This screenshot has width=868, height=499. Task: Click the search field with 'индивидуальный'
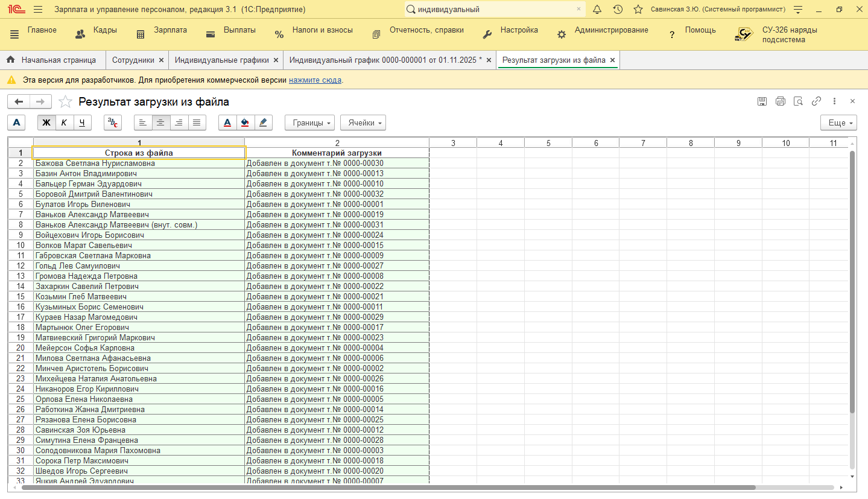coord(495,10)
